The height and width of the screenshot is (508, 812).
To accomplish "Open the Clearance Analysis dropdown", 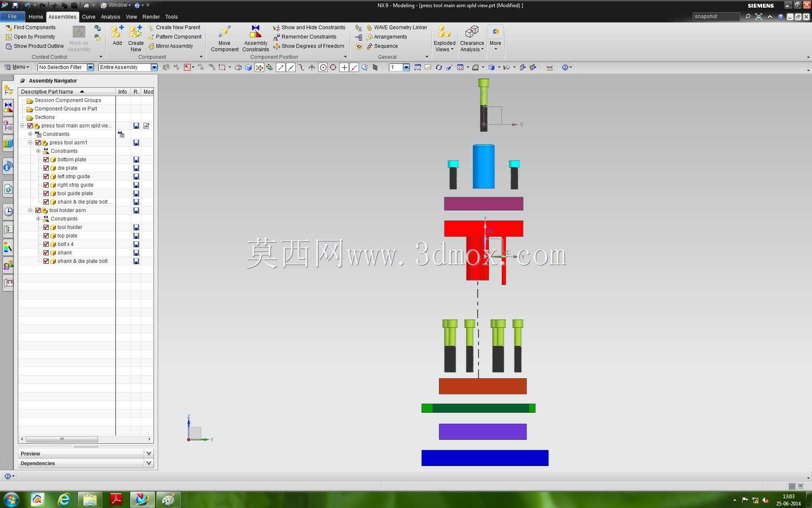I will pyautogui.click(x=472, y=39).
